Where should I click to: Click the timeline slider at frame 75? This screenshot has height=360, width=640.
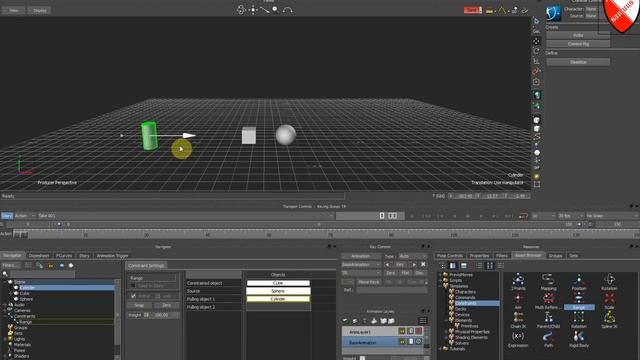(330, 234)
